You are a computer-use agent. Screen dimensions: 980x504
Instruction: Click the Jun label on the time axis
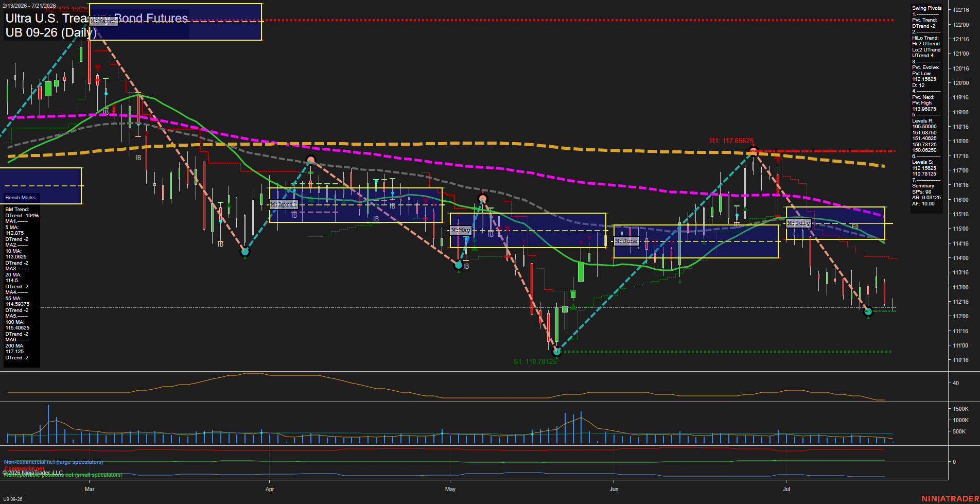614,489
